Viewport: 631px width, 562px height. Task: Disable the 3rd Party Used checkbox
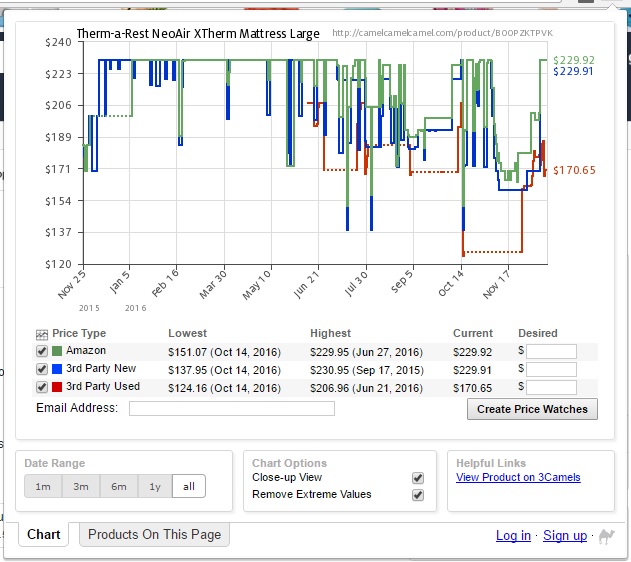pyautogui.click(x=41, y=387)
